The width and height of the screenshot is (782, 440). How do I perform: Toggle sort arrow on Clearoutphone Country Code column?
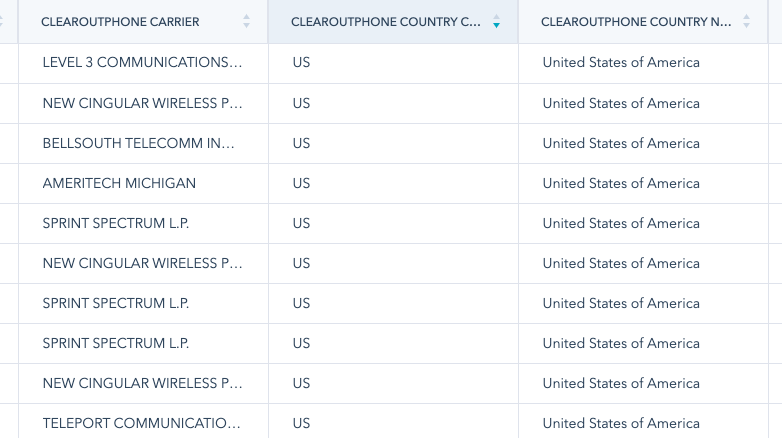point(497,21)
